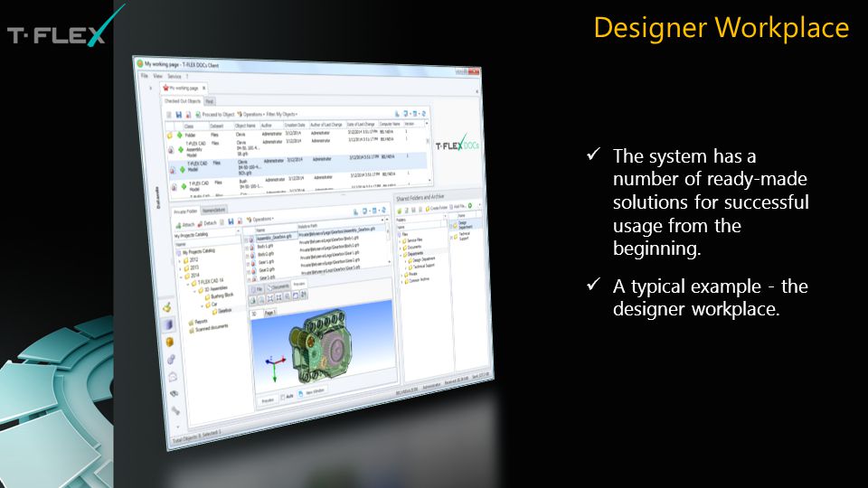The height and width of the screenshot is (488, 868).
Task: Select Assembly_Gearbox.grb file row
Action: tap(316, 234)
